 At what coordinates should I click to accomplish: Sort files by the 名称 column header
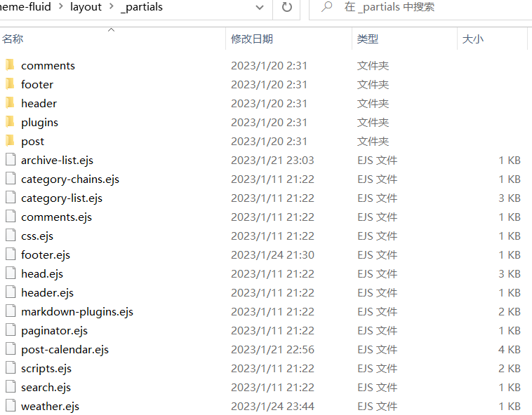tap(13, 39)
